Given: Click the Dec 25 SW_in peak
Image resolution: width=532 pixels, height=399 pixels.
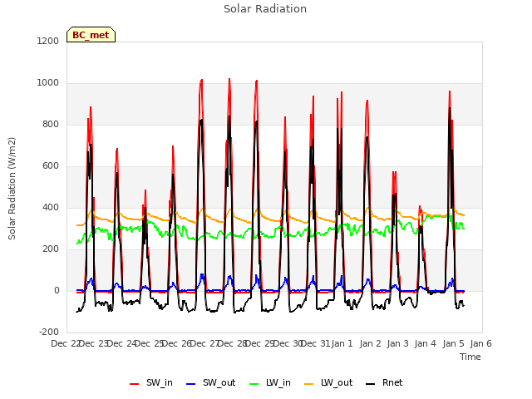Looking at the screenshot, I should coord(145,191).
